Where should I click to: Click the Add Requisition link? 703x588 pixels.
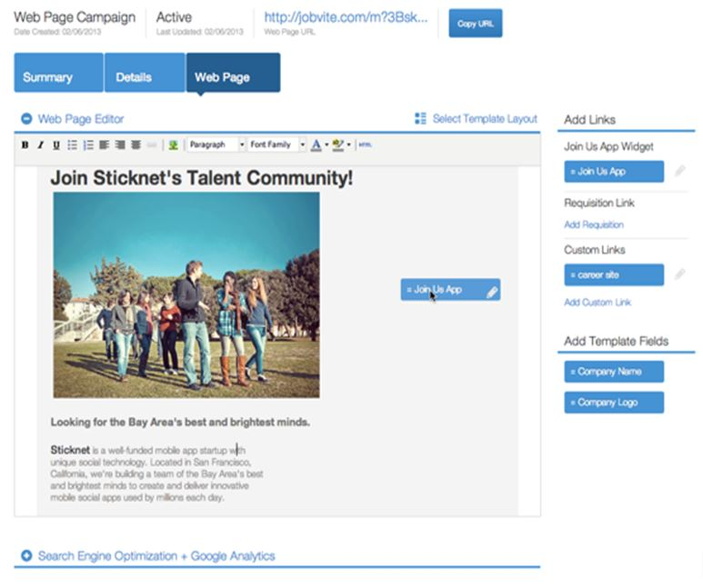pos(593,224)
